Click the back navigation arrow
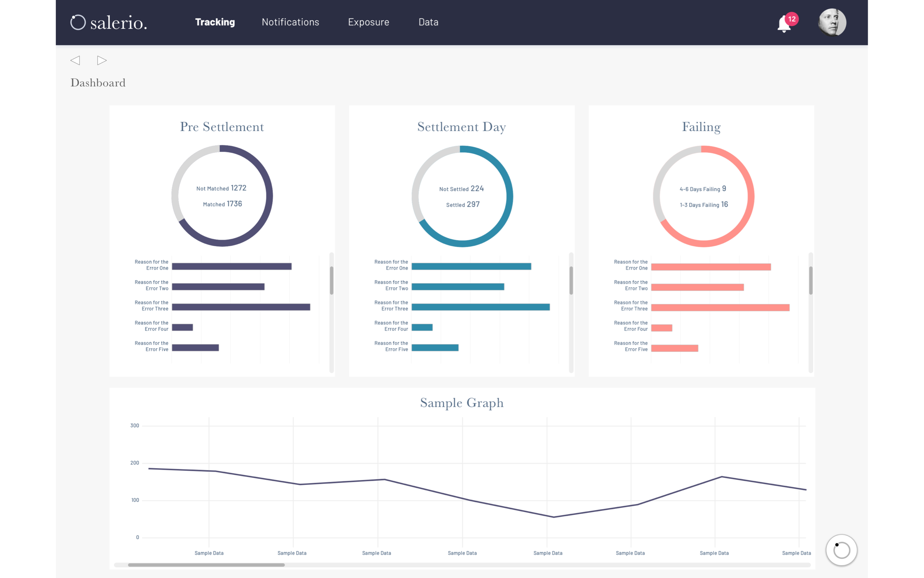This screenshot has width=924, height=578. click(x=75, y=60)
